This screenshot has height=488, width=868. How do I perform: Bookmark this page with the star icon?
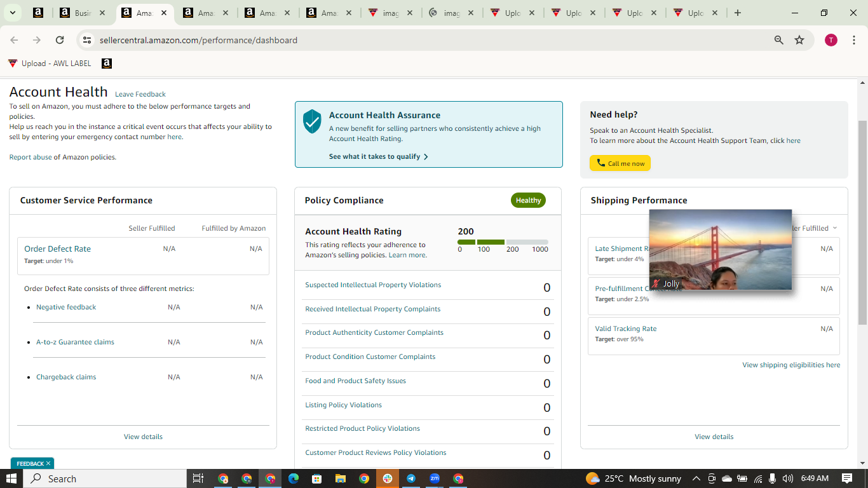click(799, 40)
